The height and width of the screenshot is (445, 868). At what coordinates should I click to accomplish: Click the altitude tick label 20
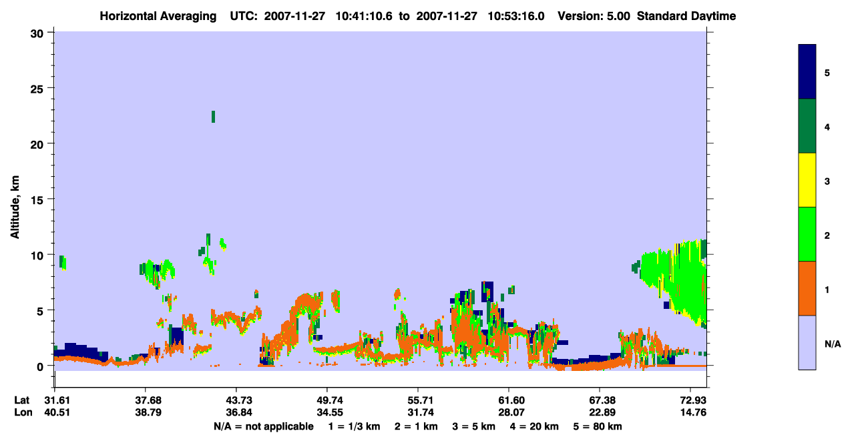[39, 143]
